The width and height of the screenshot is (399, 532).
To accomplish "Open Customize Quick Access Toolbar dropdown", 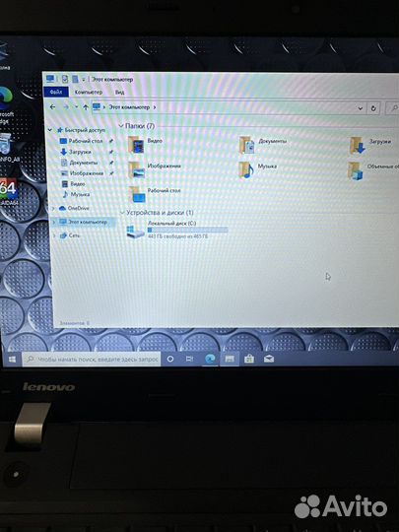I will (x=84, y=80).
